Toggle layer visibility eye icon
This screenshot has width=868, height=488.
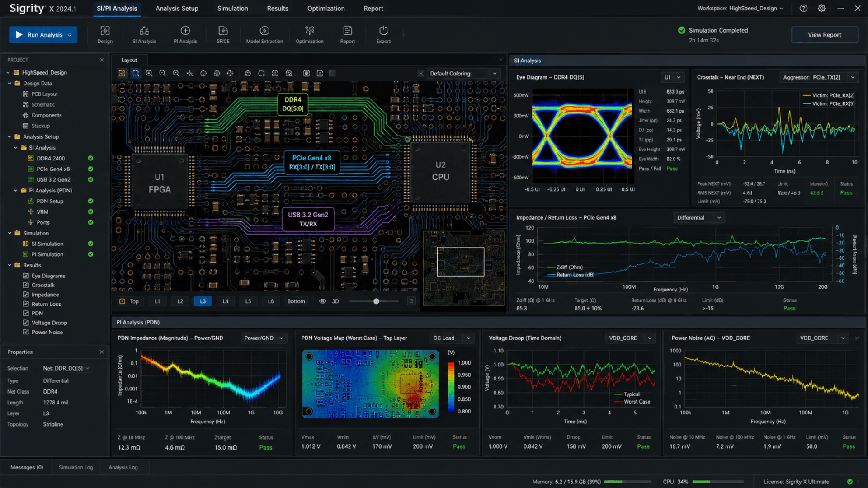(x=323, y=301)
